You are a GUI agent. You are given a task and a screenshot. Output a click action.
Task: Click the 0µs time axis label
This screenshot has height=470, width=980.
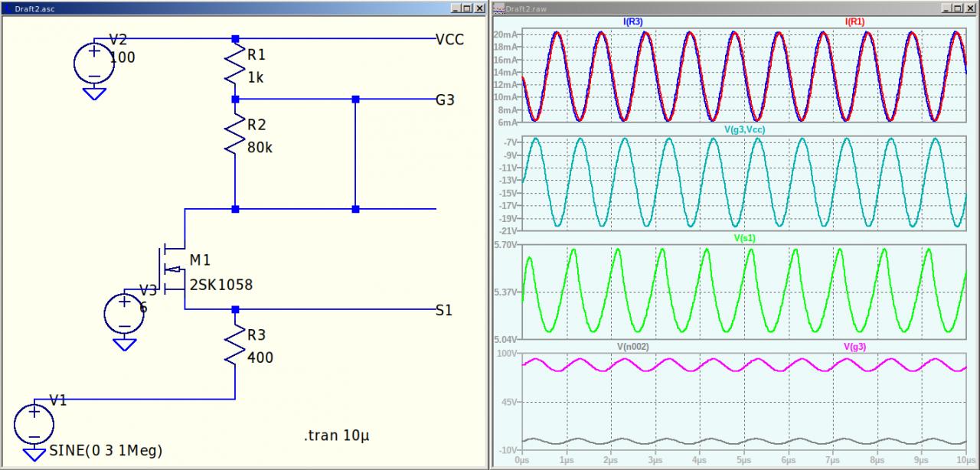point(522,461)
